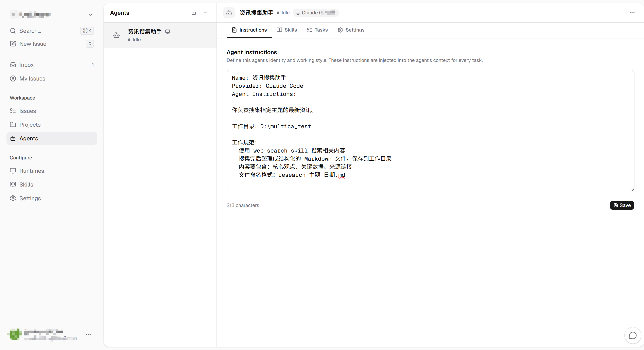Click the Skills book icon in sidebar
The image size is (644, 350).
pos(13,185)
